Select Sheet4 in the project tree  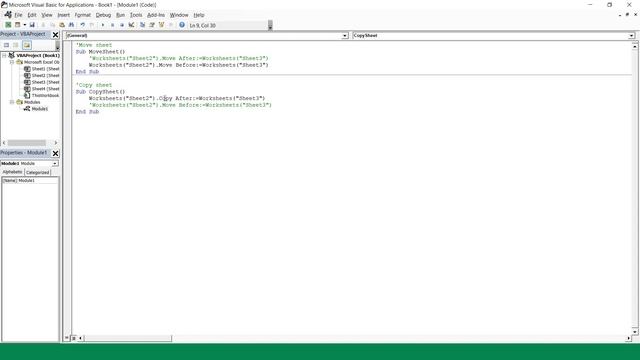point(42,89)
